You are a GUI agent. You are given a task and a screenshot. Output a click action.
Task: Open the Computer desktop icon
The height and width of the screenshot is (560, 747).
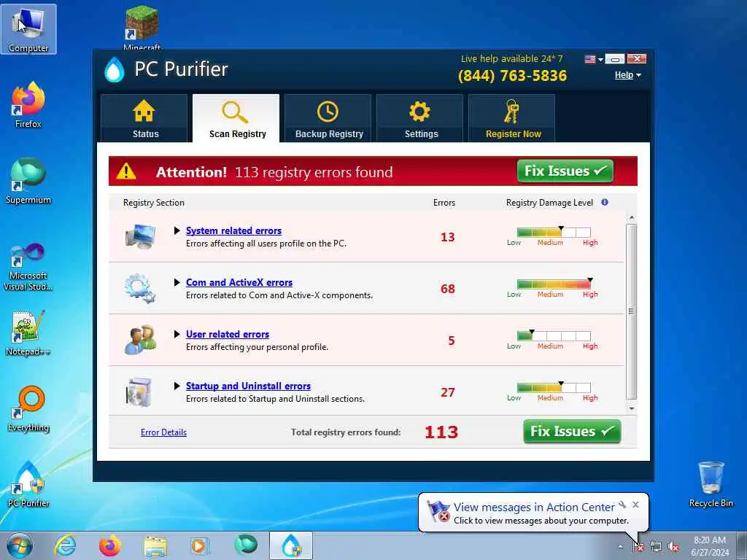click(28, 28)
